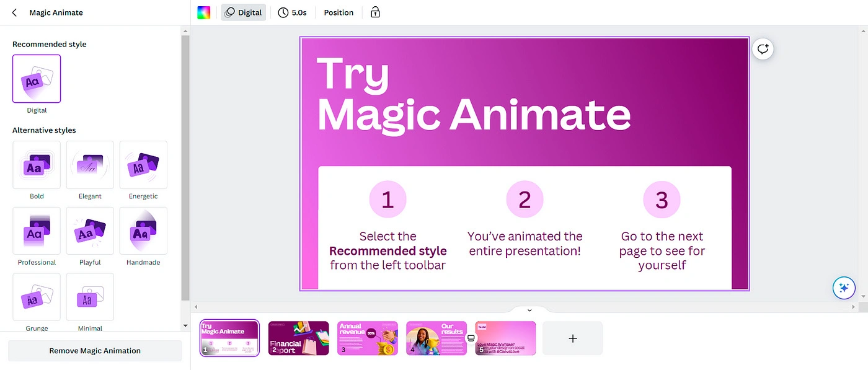Click Remove Magic Animation button
Viewport: 868px width, 370px height.
(x=95, y=351)
